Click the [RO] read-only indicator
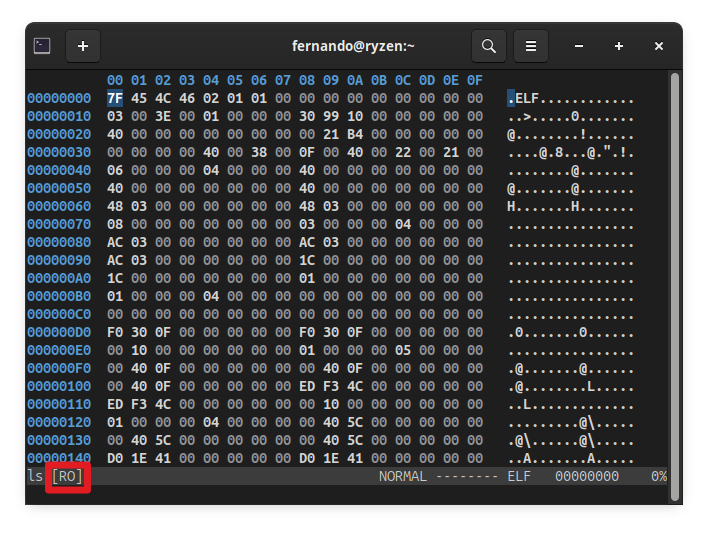The height and width of the screenshot is (533, 708). (68, 477)
